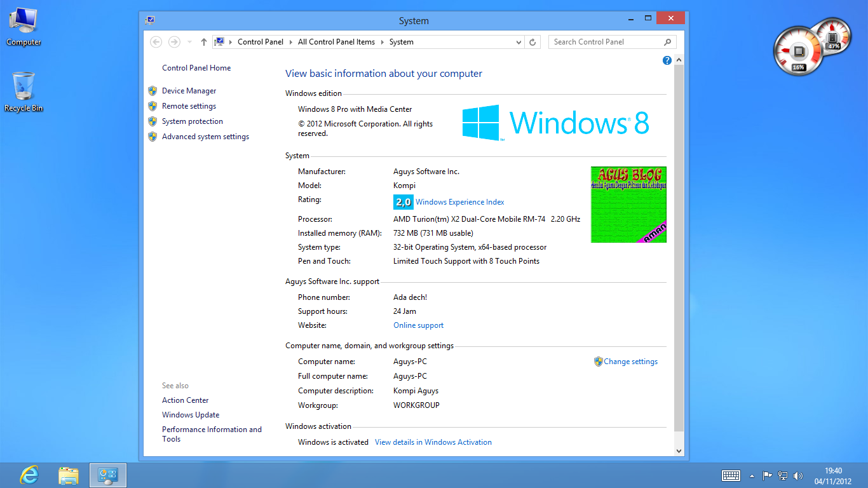Open File Explorer from the taskbar

(x=68, y=475)
